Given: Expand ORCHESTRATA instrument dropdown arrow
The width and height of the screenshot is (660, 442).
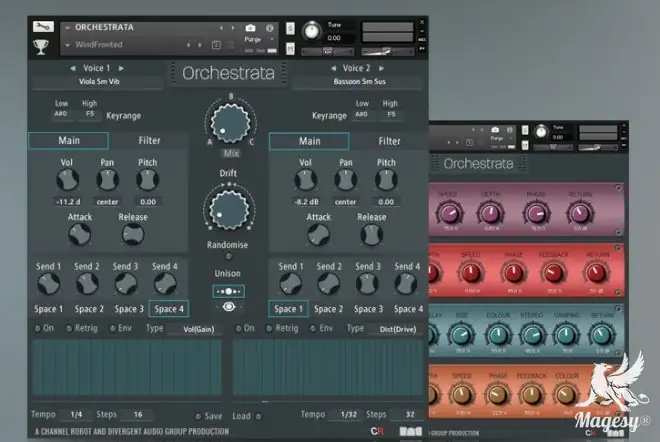Looking at the screenshot, I should (67, 28).
